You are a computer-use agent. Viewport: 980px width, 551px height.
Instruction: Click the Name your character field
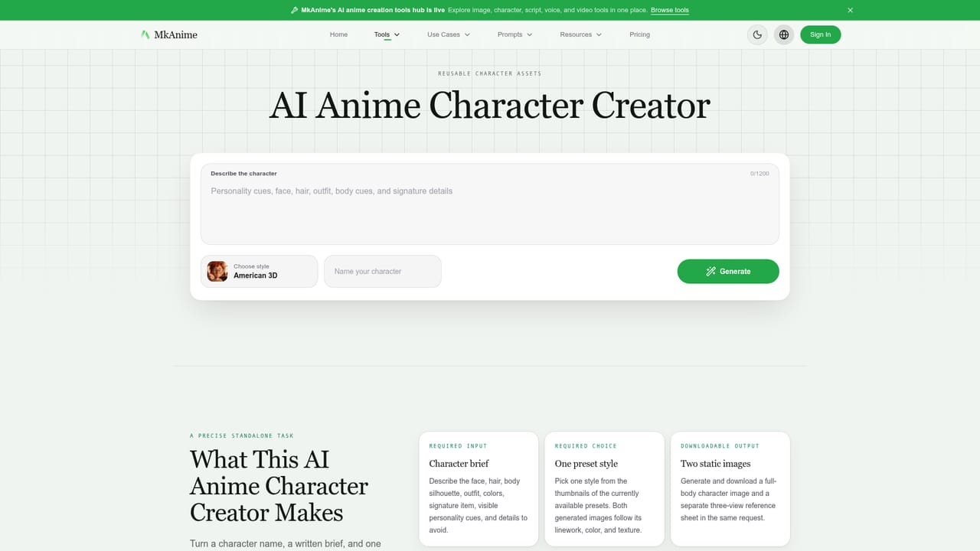pyautogui.click(x=383, y=271)
